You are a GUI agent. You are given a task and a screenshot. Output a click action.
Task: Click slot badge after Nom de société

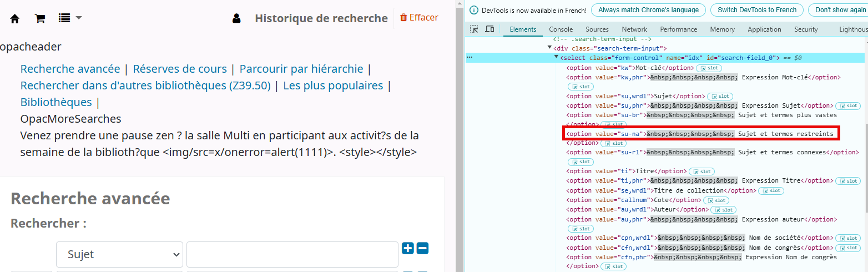pyautogui.click(x=849, y=238)
